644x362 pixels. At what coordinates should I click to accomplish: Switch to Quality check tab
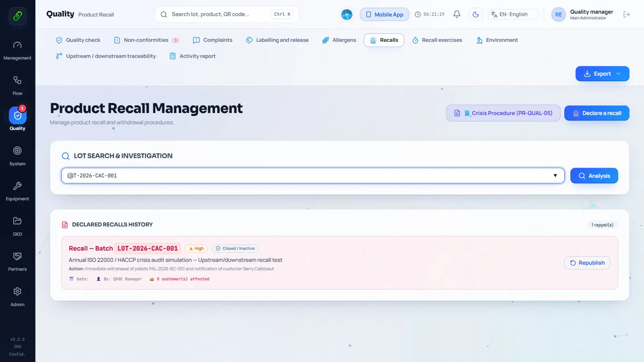point(78,40)
